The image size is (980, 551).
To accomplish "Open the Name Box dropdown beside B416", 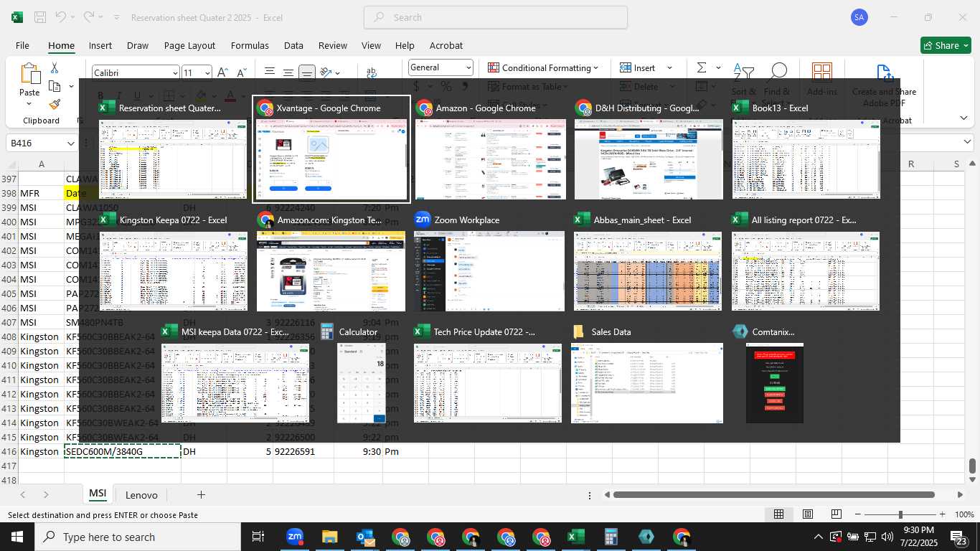I will tap(71, 143).
